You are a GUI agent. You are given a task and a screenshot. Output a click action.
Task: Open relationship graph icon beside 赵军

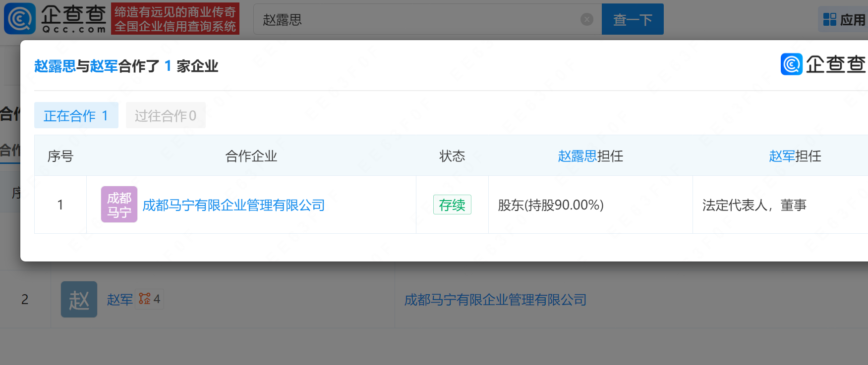145,299
